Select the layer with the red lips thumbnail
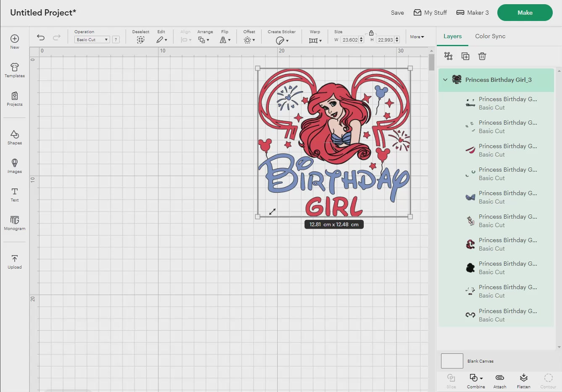The image size is (562, 392). coord(496,150)
